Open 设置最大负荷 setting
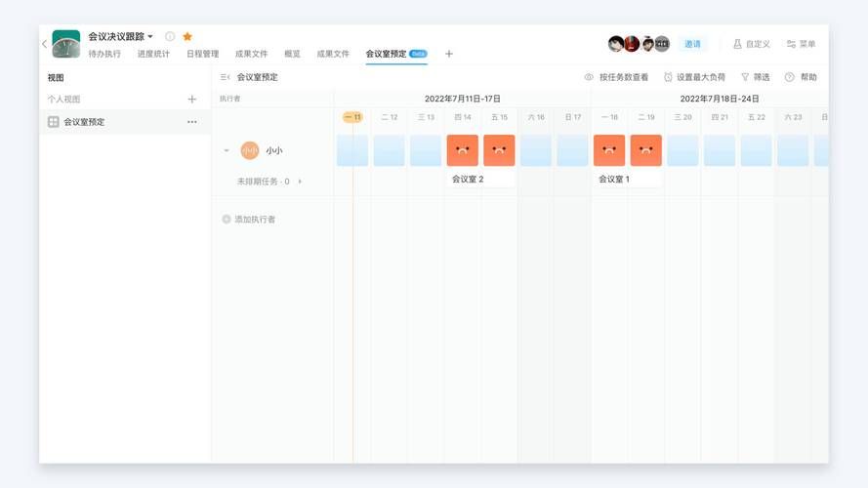Viewport: 868px width, 488px height. [694, 77]
